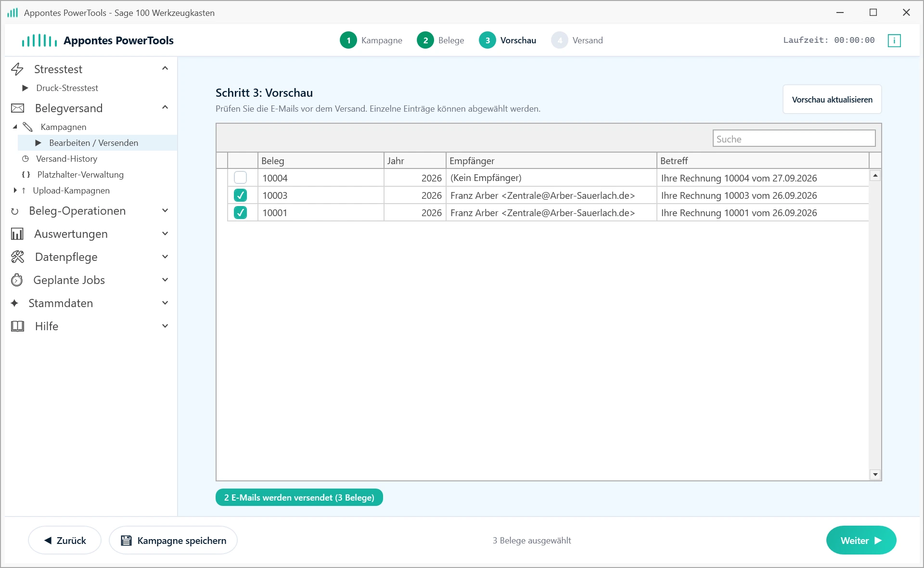Sort by the Jahr column header
924x568 pixels.
(415, 161)
